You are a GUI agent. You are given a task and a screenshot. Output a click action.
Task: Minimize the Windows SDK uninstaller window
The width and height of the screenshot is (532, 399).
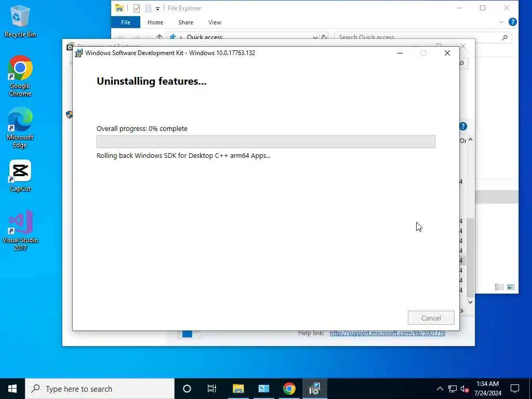point(400,53)
